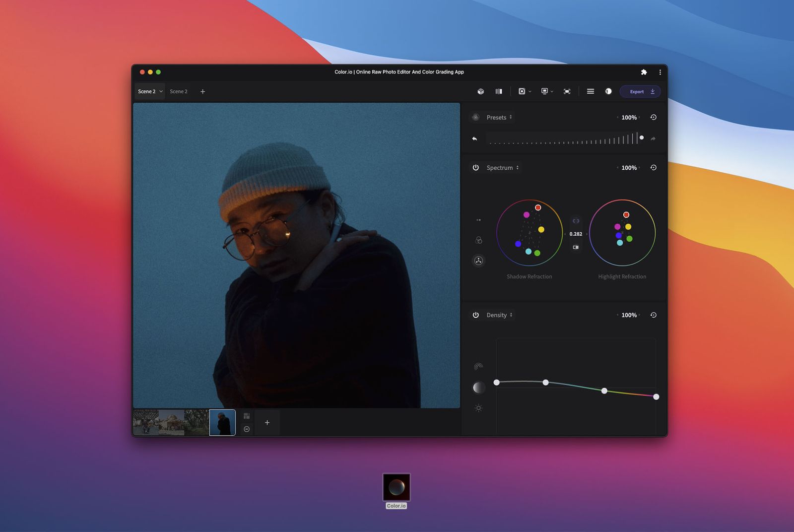Click the Presets 100% value
Screen dimensions: 794x532
point(629,118)
